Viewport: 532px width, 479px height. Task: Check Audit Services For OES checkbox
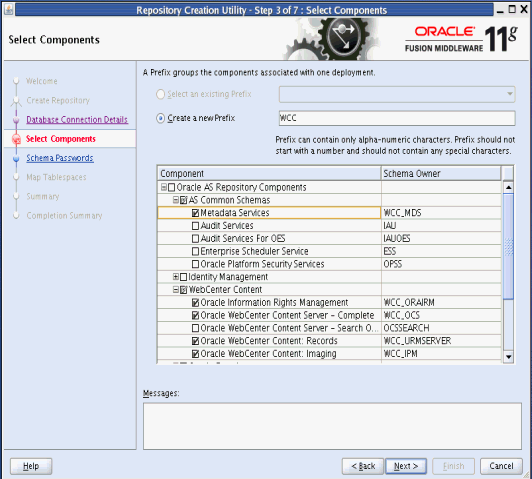(195, 239)
